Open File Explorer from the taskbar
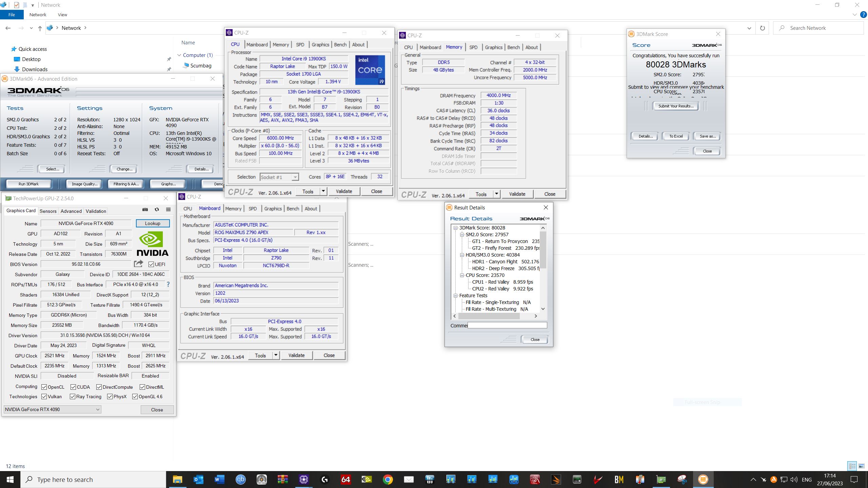Viewport: 868px width, 488px height. click(x=177, y=480)
